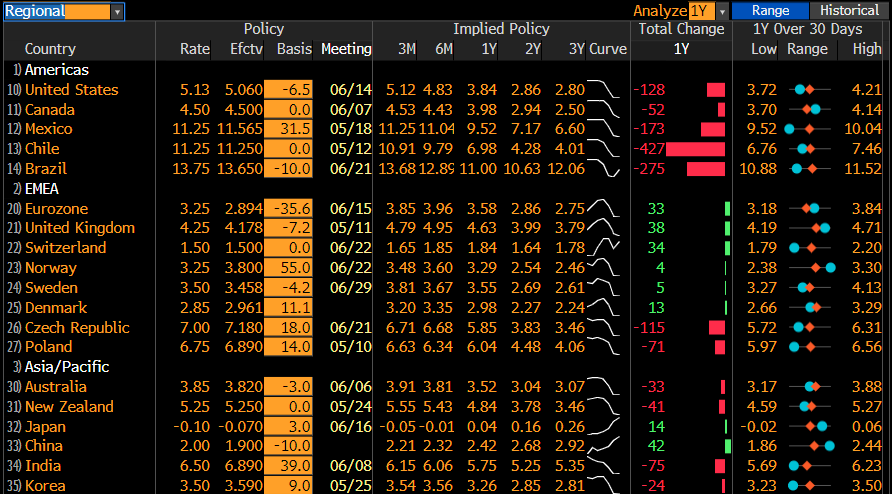The height and width of the screenshot is (494, 892).
Task: Click the Switzerland curve sparkline
Action: (x=603, y=248)
